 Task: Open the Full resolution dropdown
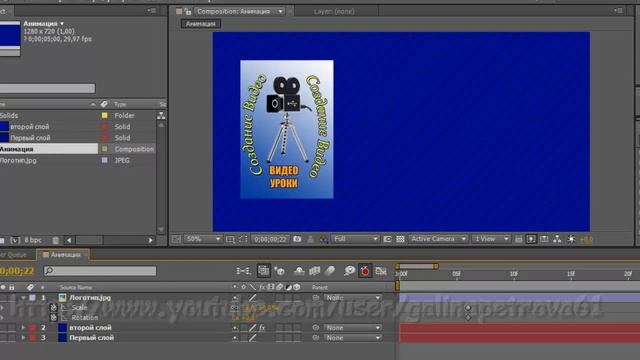355,239
